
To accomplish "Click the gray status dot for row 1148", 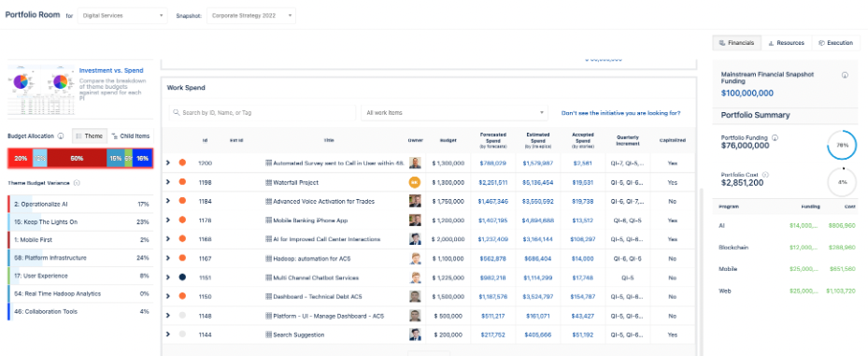I will coord(182,316).
